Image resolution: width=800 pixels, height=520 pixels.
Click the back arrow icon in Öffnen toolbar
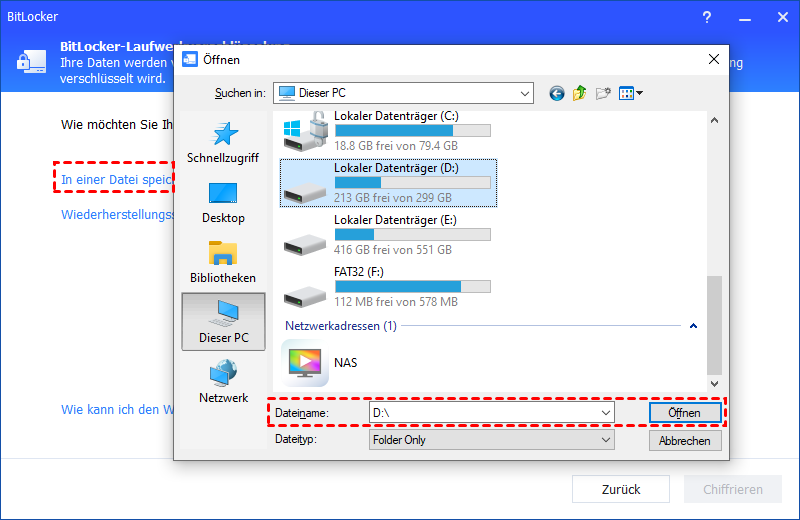coord(557,93)
